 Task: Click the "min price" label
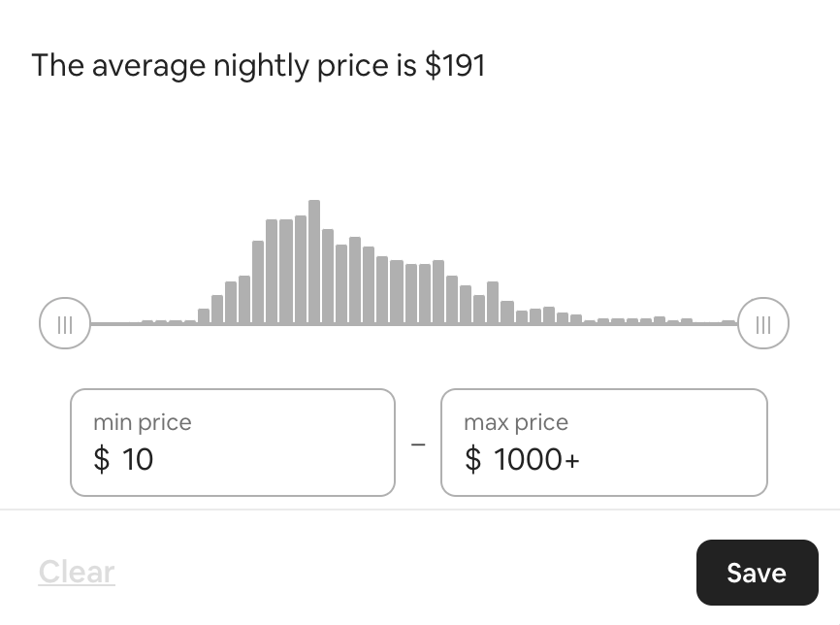pos(143,422)
